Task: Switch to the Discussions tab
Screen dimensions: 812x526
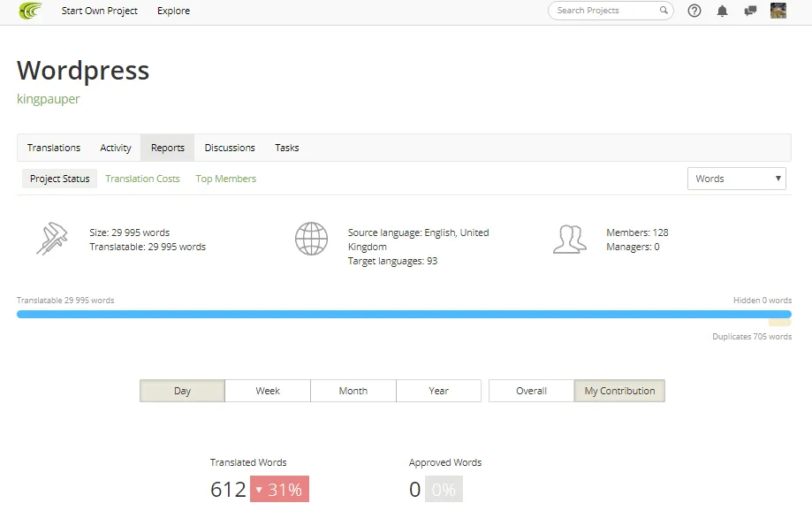Action: [230, 148]
